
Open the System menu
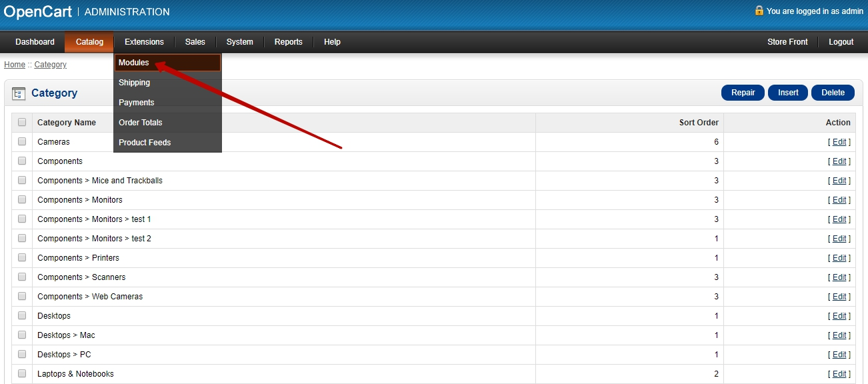(239, 42)
